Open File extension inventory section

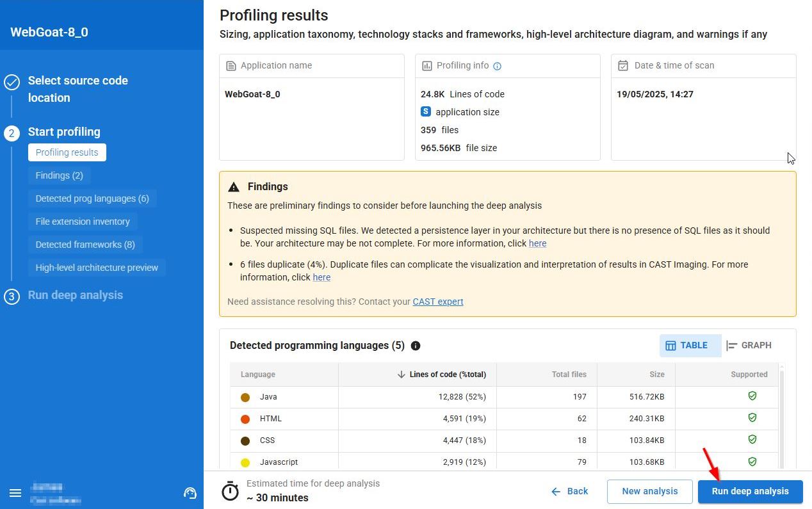pyautogui.click(x=83, y=222)
